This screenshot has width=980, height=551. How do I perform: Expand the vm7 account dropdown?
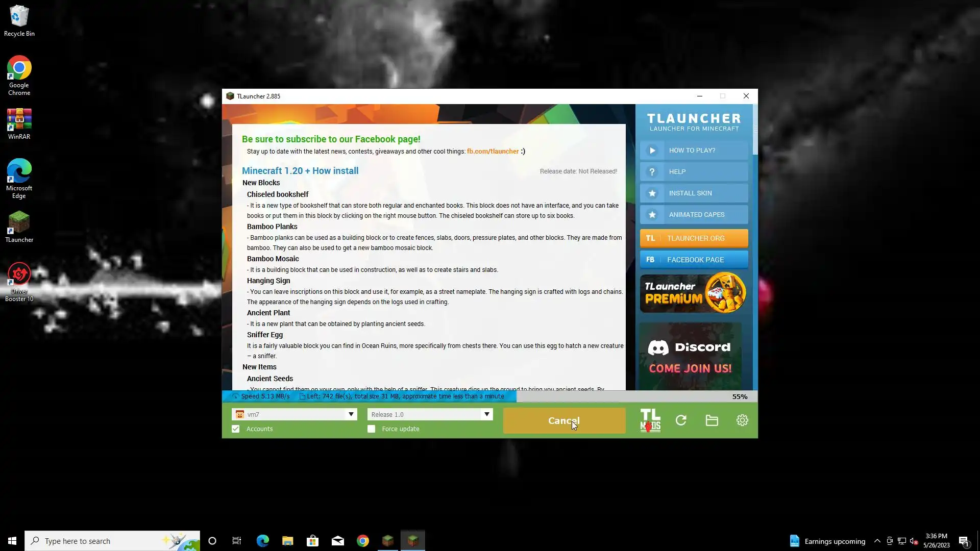coord(351,414)
